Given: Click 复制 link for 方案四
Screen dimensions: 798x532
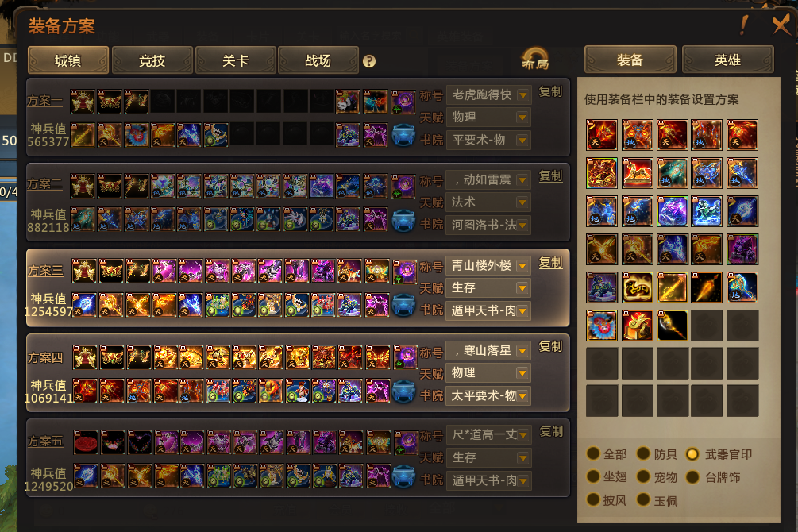Looking at the screenshot, I should click(x=551, y=347).
